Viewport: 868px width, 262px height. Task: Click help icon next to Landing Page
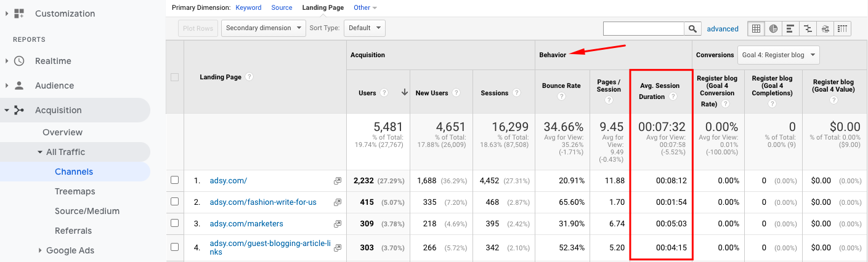point(249,77)
